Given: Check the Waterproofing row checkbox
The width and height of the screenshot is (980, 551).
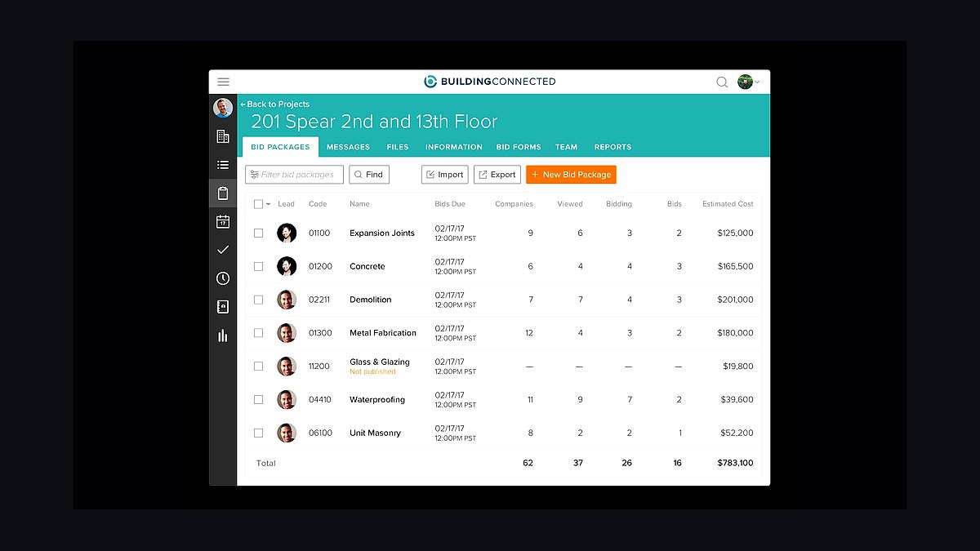Looking at the screenshot, I should [259, 400].
